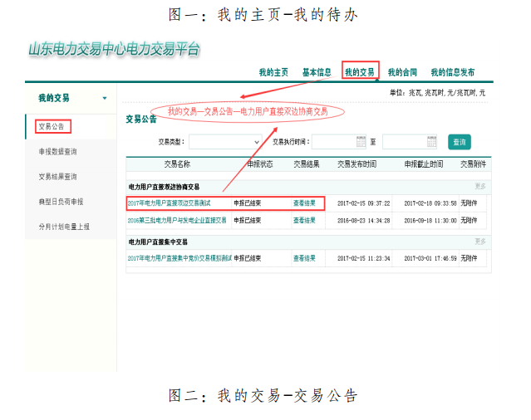
Task: Open 2016第三批电力用户与发电企业直接交易 link
Action: pos(177,221)
